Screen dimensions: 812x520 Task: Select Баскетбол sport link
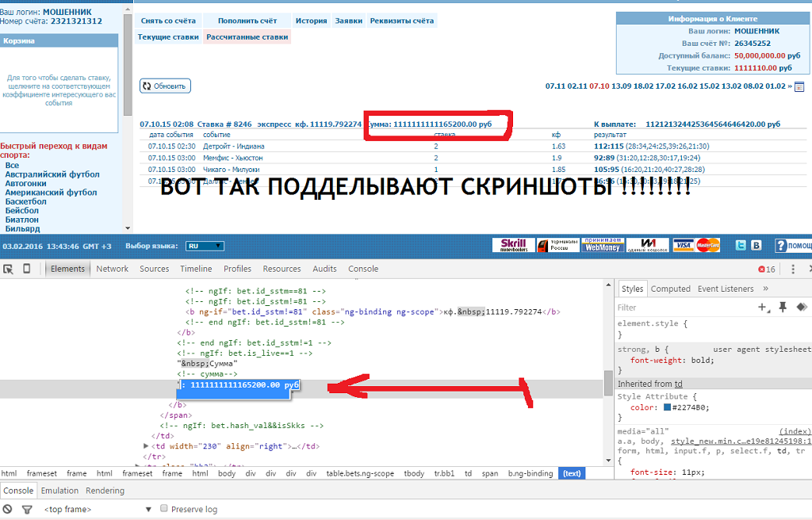coord(26,201)
